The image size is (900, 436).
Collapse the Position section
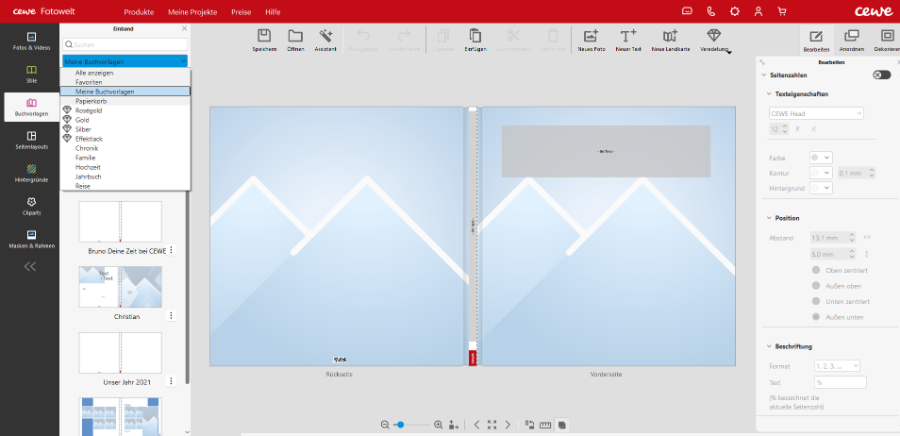[x=770, y=218]
